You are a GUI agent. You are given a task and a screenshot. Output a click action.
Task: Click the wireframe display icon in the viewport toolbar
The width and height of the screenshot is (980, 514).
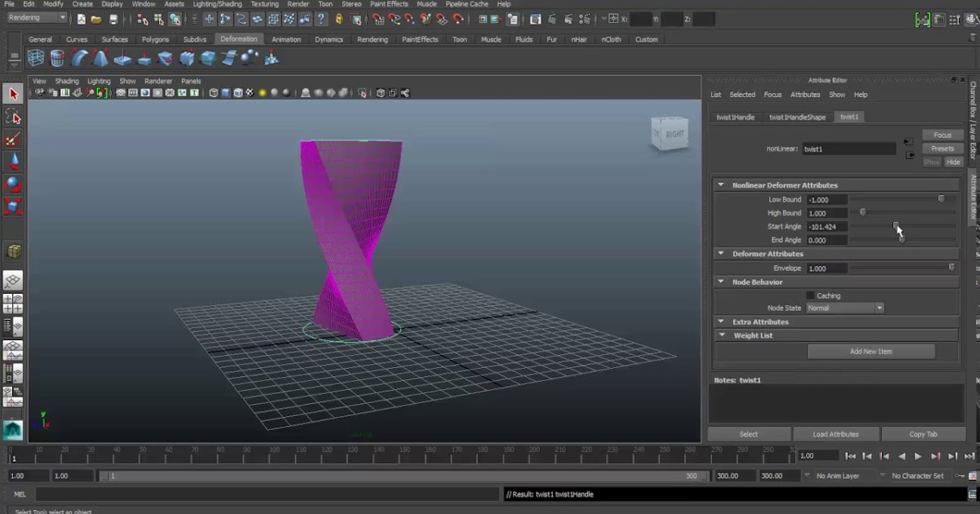(x=212, y=92)
